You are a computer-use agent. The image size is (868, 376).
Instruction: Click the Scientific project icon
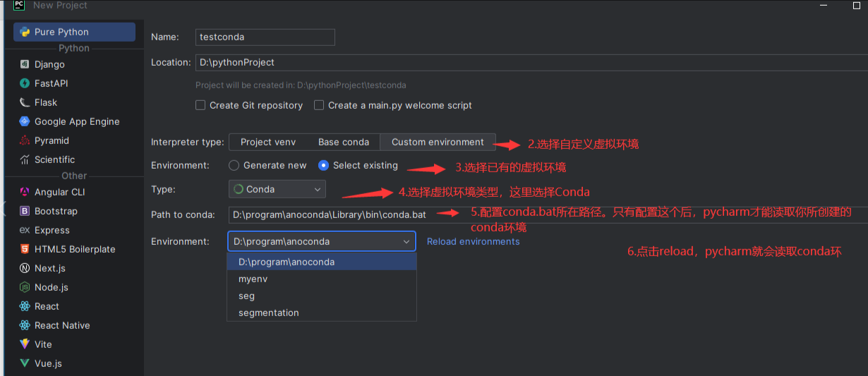tap(25, 159)
